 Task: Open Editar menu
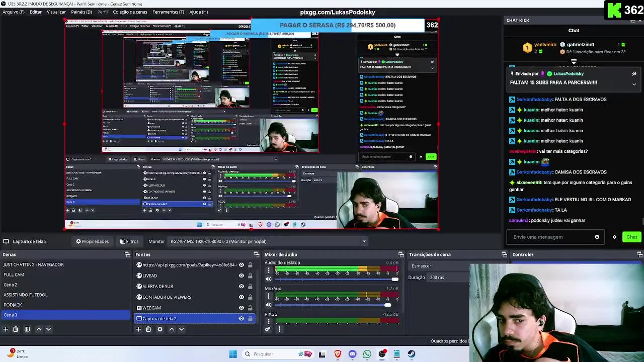(x=36, y=12)
